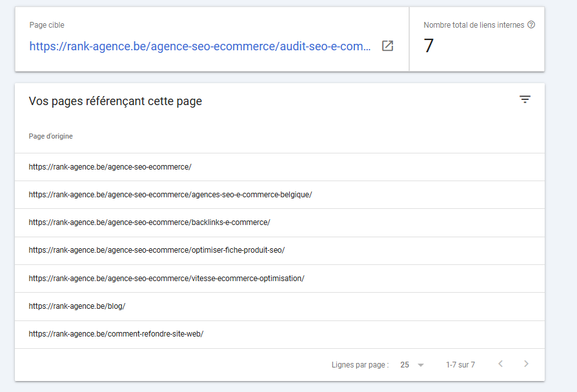Viewport: 577px width, 392px height.
Task: Select the /agence-seo-ecommerce/ origin page row
Action: (x=110, y=167)
